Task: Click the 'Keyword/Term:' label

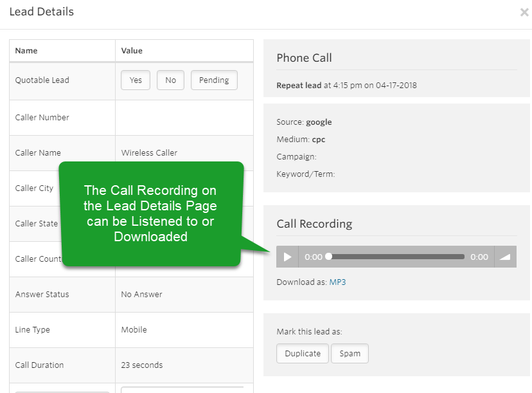Action: tap(306, 174)
